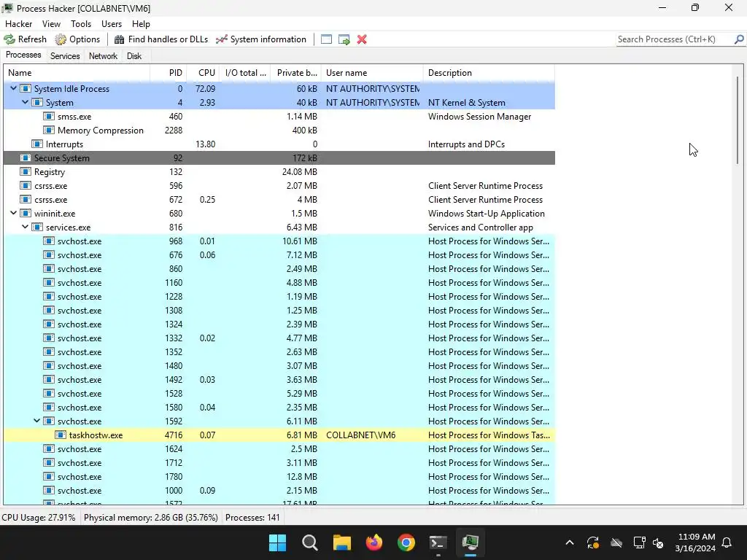
Task: Launch Firefox from the taskbar
Action: (x=374, y=542)
